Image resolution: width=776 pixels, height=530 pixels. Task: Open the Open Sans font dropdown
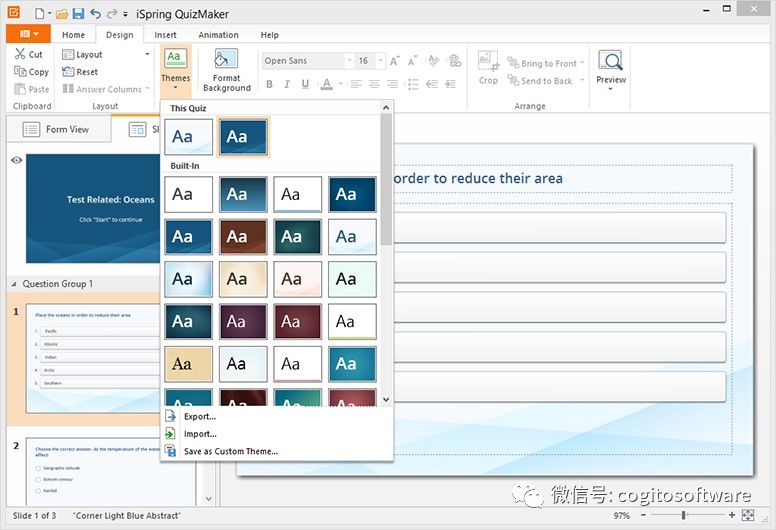349,60
